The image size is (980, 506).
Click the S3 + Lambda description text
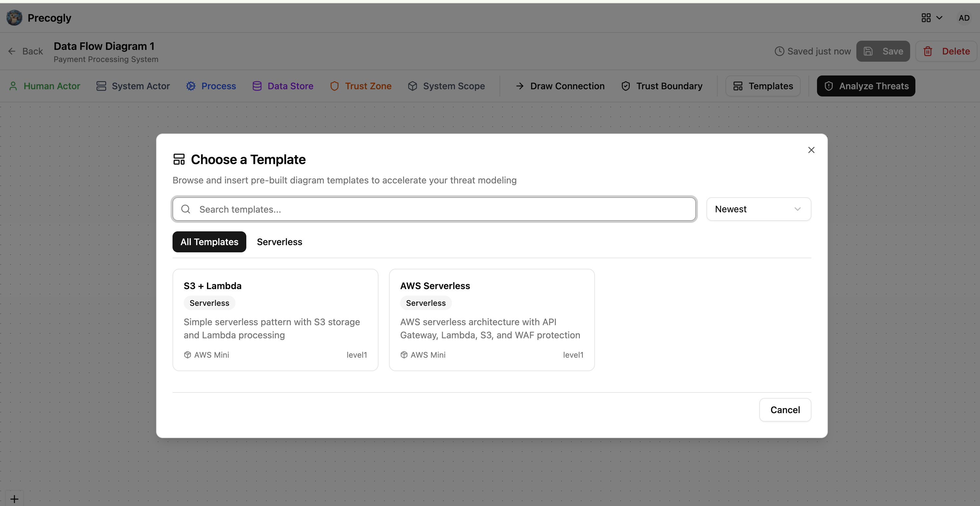pos(272,328)
